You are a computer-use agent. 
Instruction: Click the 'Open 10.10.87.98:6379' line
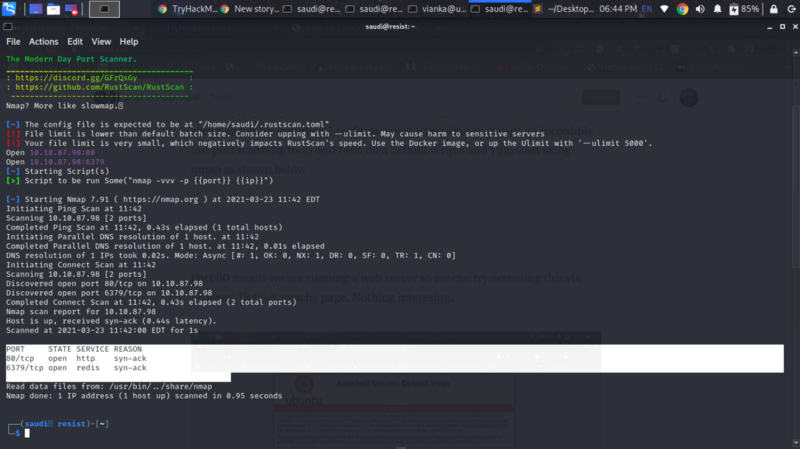[55, 162]
